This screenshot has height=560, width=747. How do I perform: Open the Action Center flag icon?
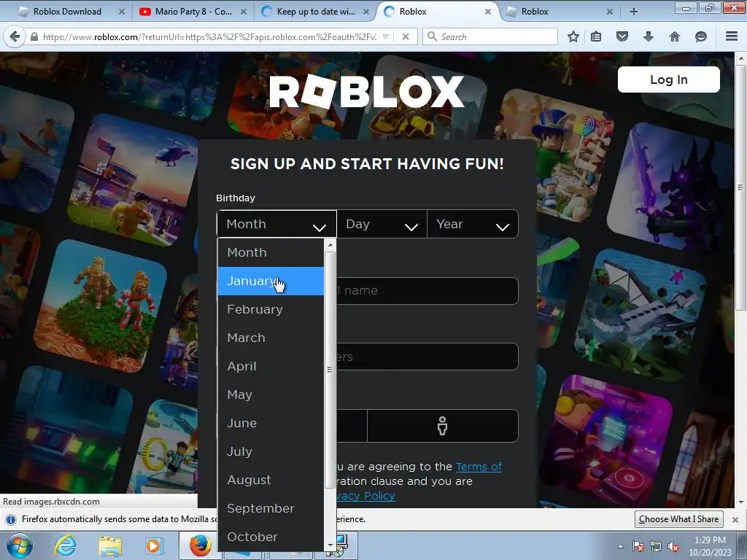[x=638, y=547]
